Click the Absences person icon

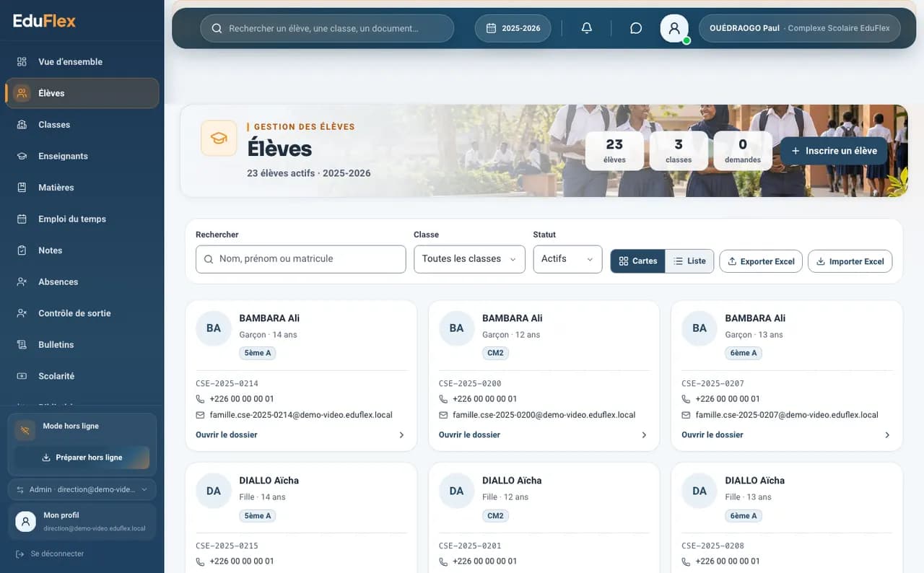(x=22, y=281)
